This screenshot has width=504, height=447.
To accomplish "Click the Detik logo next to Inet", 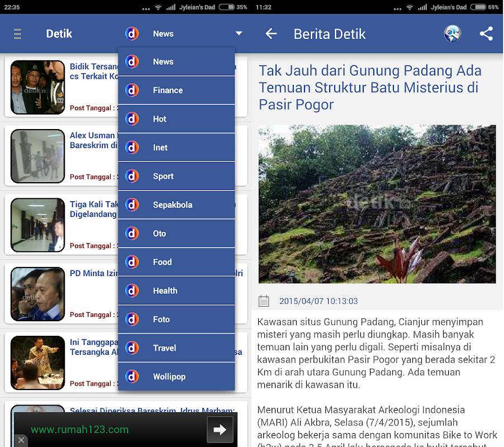I will 132,148.
